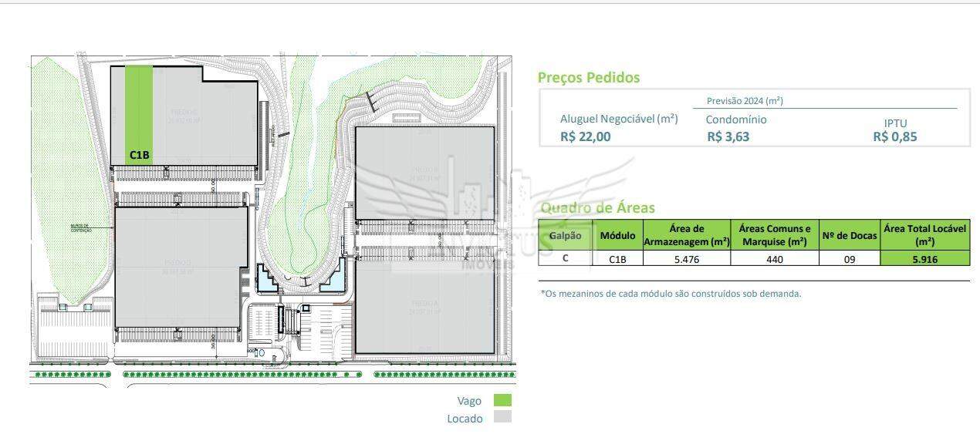Screen dimensions: 980x434
Task: Click the 5.916 total area cell
Action: pyautogui.click(x=924, y=259)
